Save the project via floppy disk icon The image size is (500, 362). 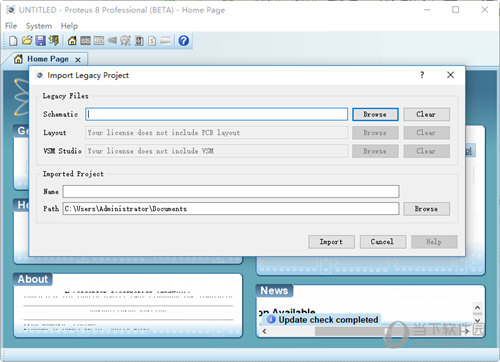point(40,41)
